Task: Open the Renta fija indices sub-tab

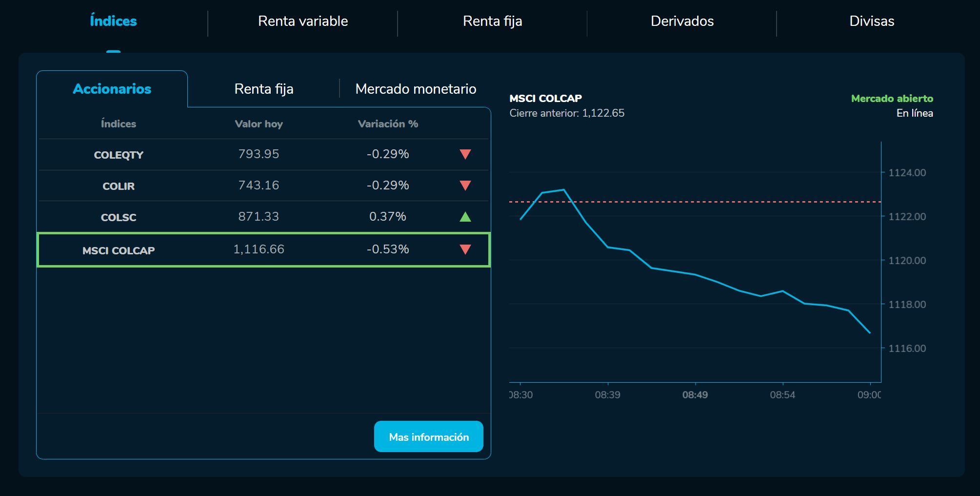Action: 263,89
